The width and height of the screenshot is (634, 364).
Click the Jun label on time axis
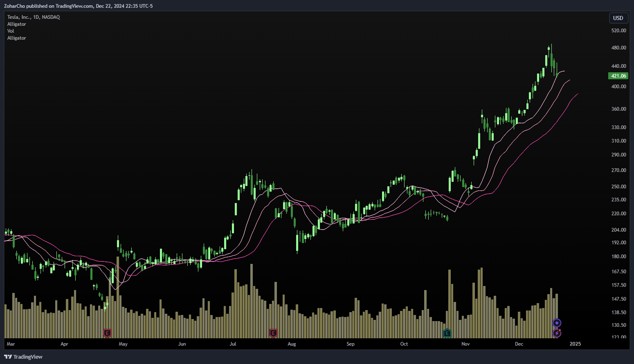click(x=182, y=344)
